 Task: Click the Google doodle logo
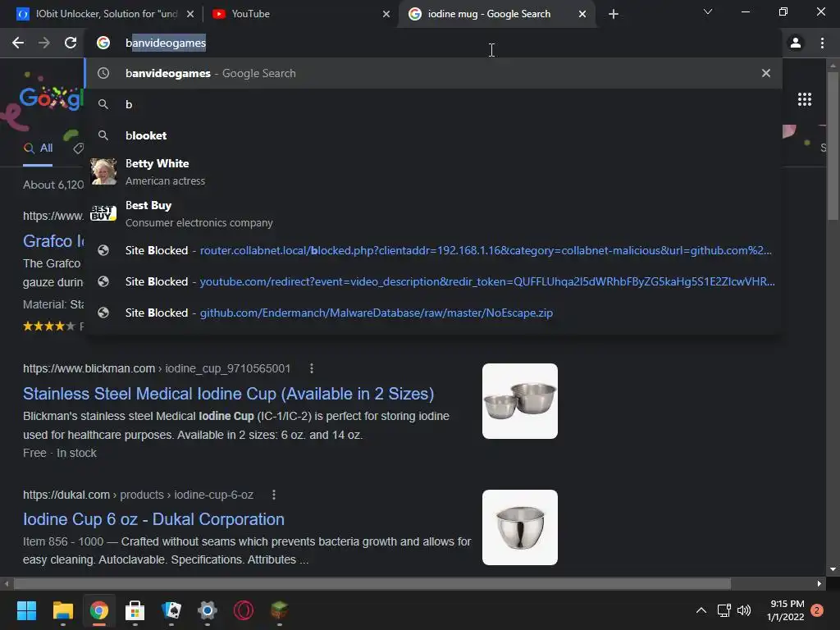[51, 99]
